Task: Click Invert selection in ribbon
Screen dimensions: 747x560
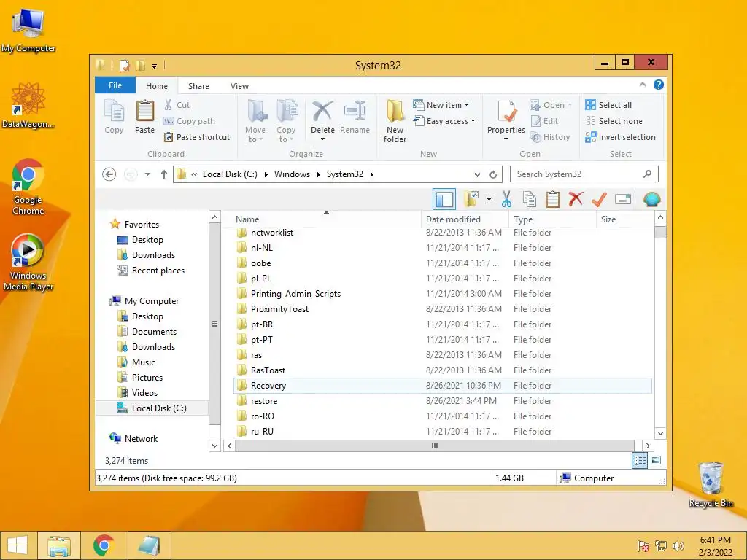Action: coord(621,137)
